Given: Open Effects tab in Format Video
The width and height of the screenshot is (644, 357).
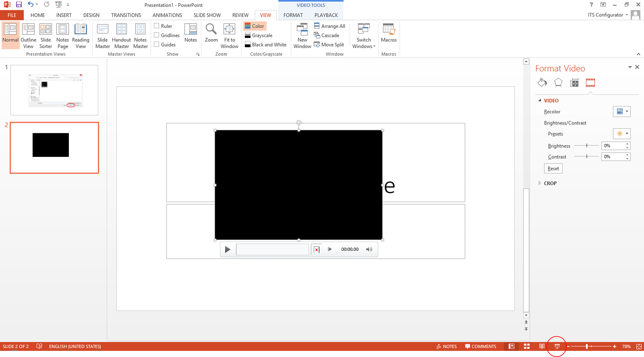Looking at the screenshot, I should 558,83.
